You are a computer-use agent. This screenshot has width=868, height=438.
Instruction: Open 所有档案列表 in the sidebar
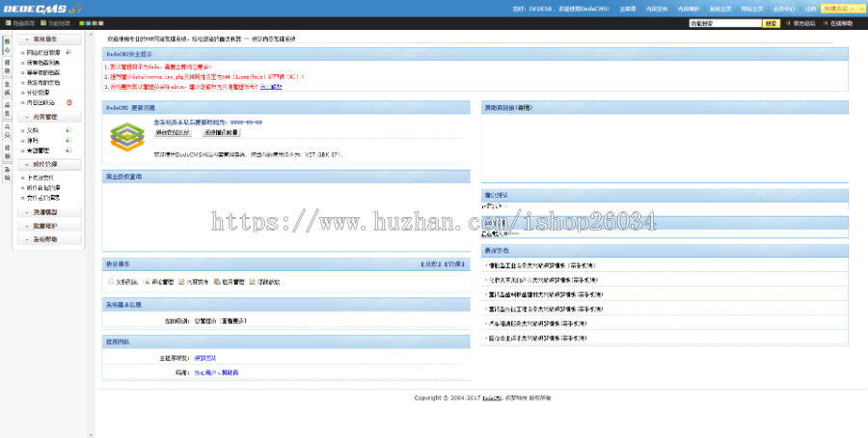pyautogui.click(x=42, y=63)
